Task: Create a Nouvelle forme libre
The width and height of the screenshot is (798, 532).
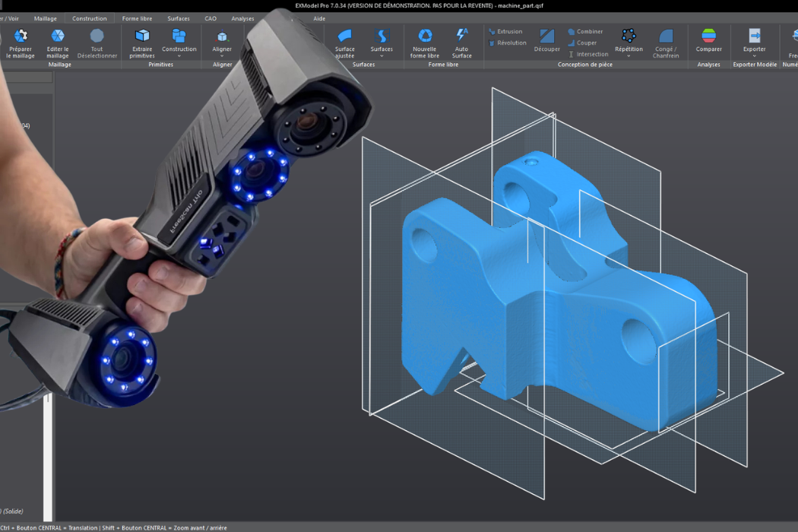Action: point(424,43)
